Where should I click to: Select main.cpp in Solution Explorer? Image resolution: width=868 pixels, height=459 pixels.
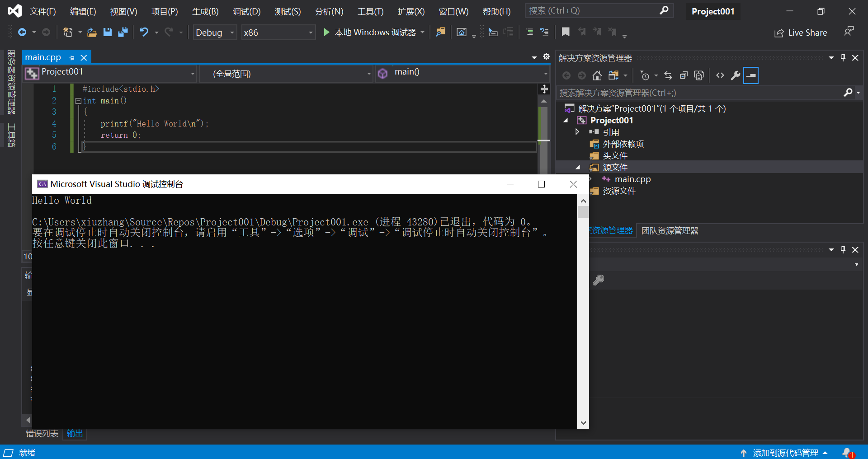632,179
